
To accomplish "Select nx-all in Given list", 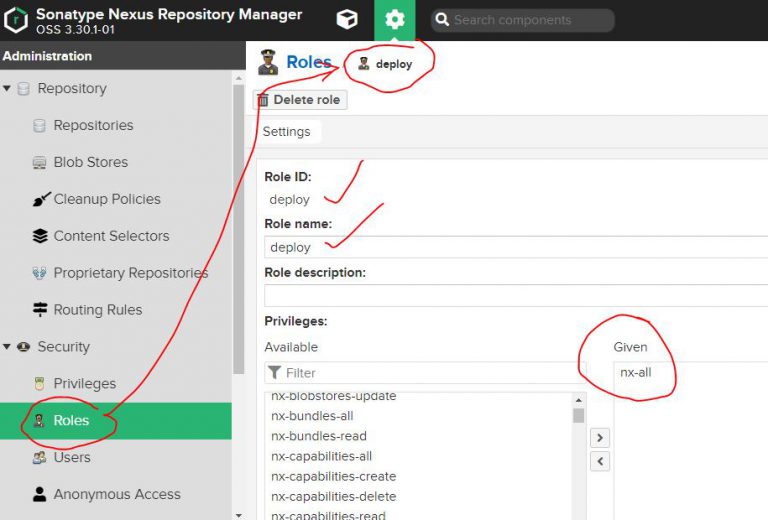I will pos(636,373).
